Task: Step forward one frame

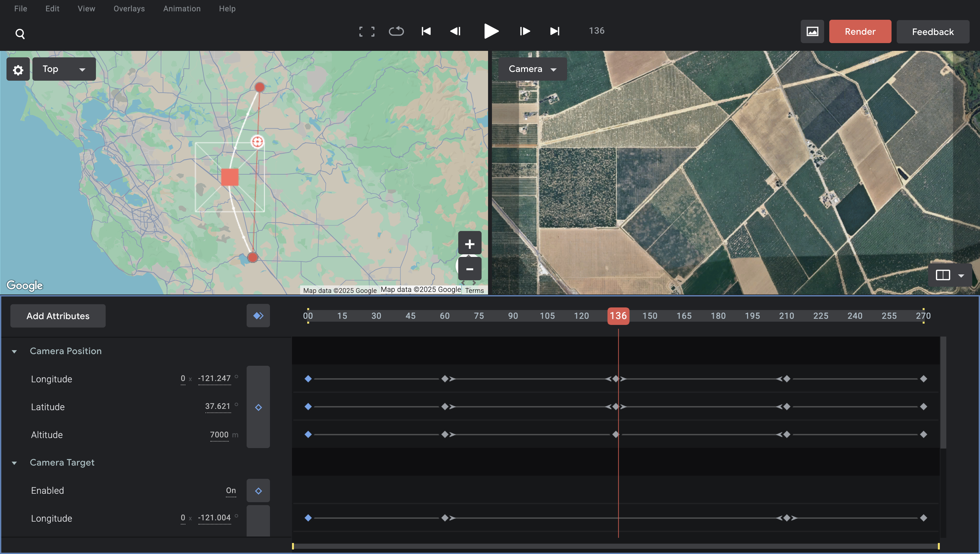Action: click(x=525, y=31)
